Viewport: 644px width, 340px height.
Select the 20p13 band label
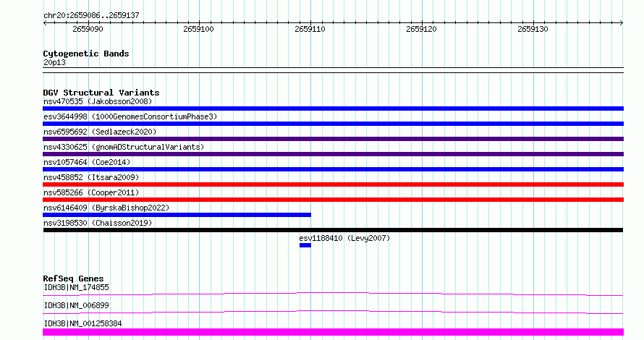point(54,62)
